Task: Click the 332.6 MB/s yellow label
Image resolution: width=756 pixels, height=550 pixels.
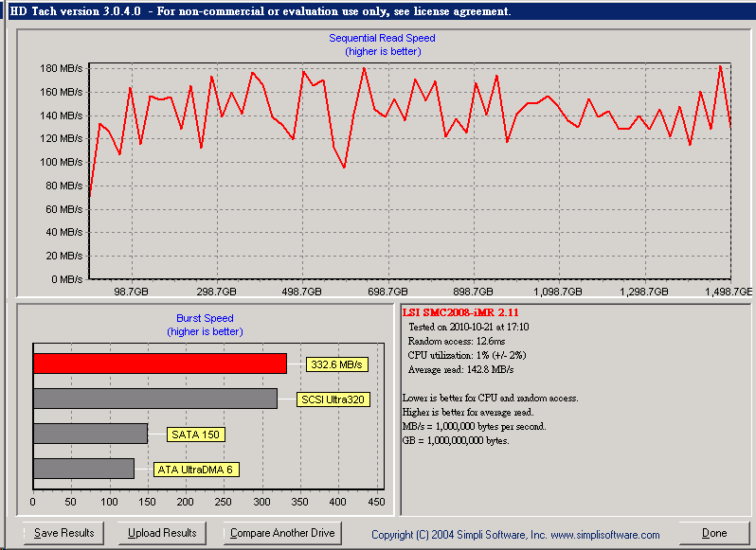Action: [337, 364]
